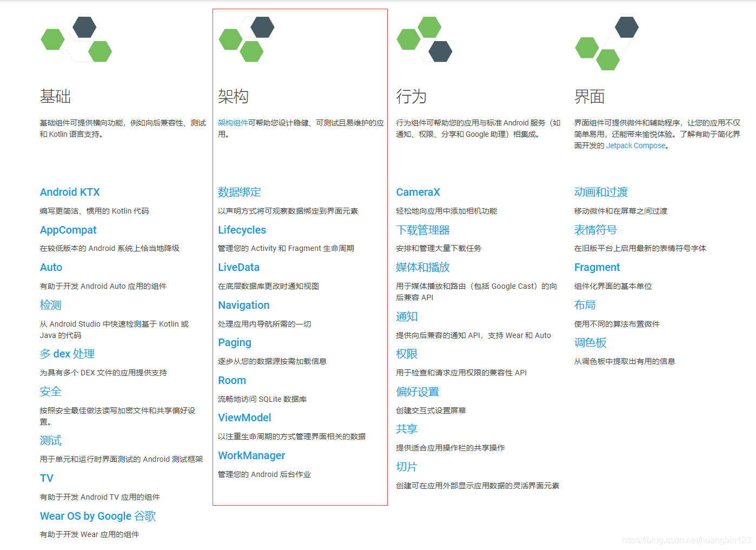756x550 pixels.
Task: Click the 行为 section heading
Action: click(x=412, y=96)
